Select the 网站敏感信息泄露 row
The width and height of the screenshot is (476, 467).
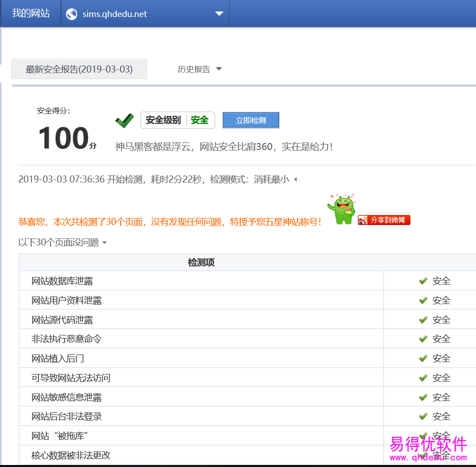tap(247, 397)
